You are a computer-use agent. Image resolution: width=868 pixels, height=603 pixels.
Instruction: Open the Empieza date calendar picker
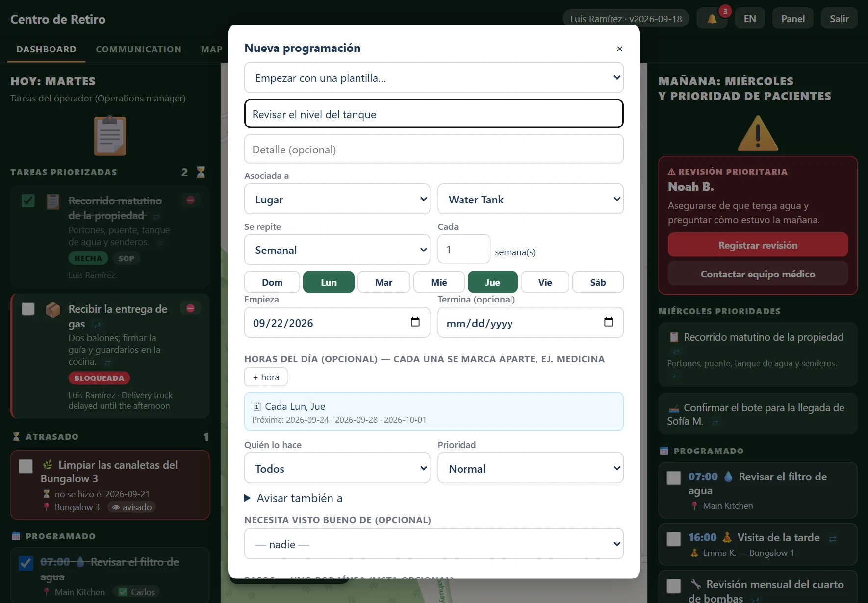415,322
